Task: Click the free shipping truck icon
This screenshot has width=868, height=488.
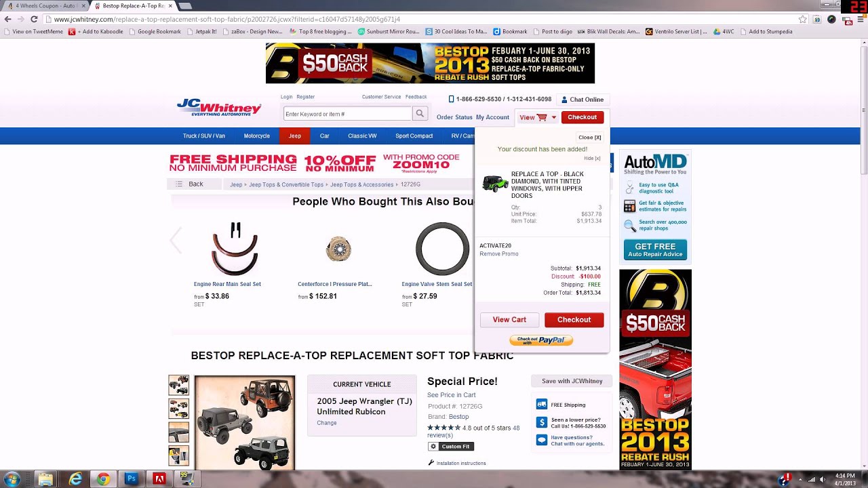Action: (x=542, y=404)
